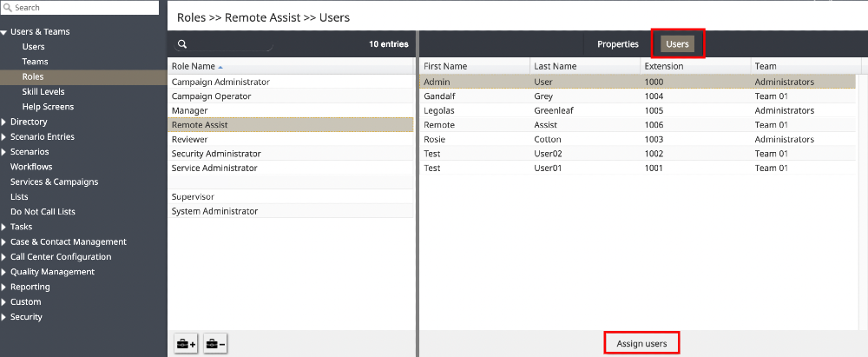868x357 pixels.
Task: Switch to the Users tab
Action: click(677, 44)
